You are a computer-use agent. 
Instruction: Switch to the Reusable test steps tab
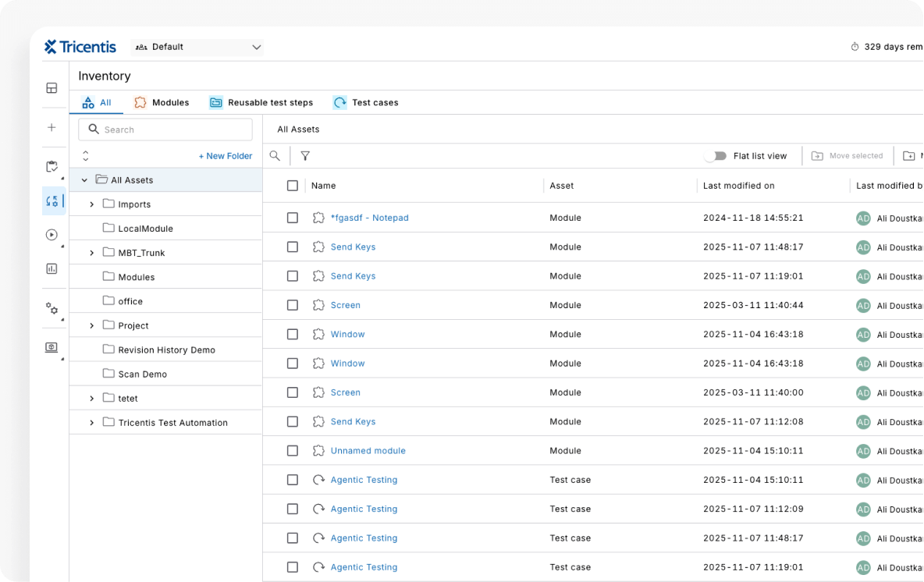point(261,102)
